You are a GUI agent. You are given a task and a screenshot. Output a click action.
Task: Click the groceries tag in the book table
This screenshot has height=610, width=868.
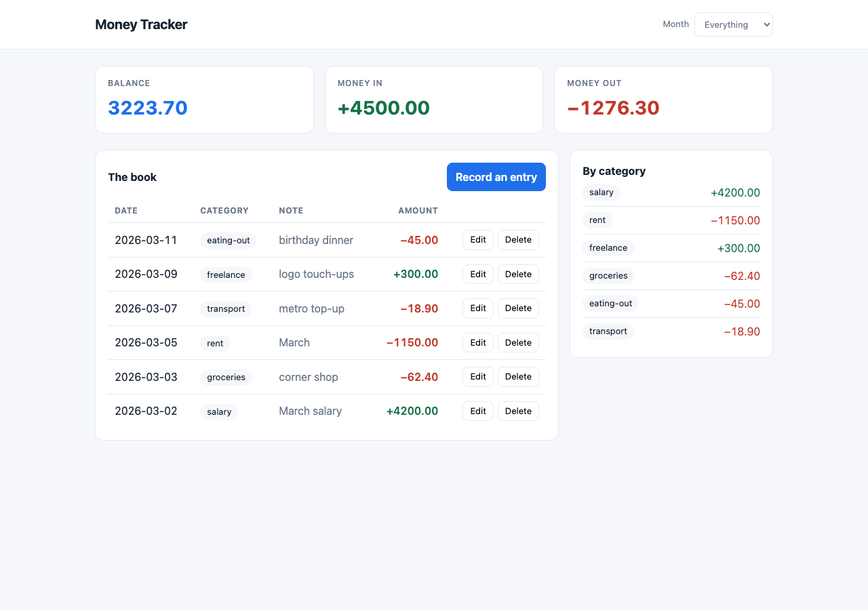tap(226, 378)
